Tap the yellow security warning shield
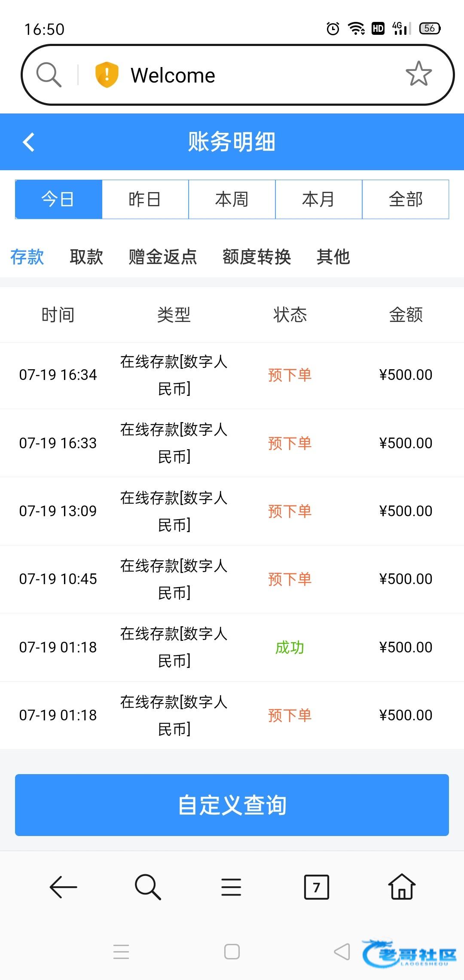Screen dimensions: 464x980 pyautogui.click(x=106, y=75)
